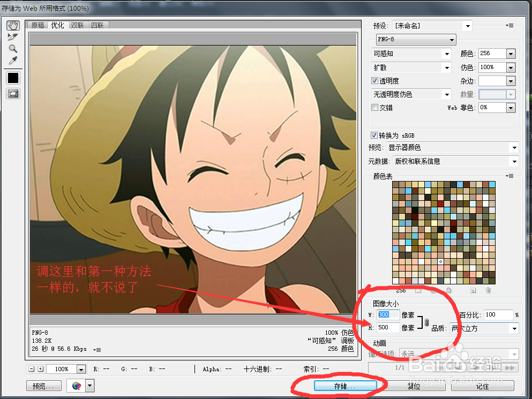Click the 存储... save button
532x399 pixels.
pos(345,386)
